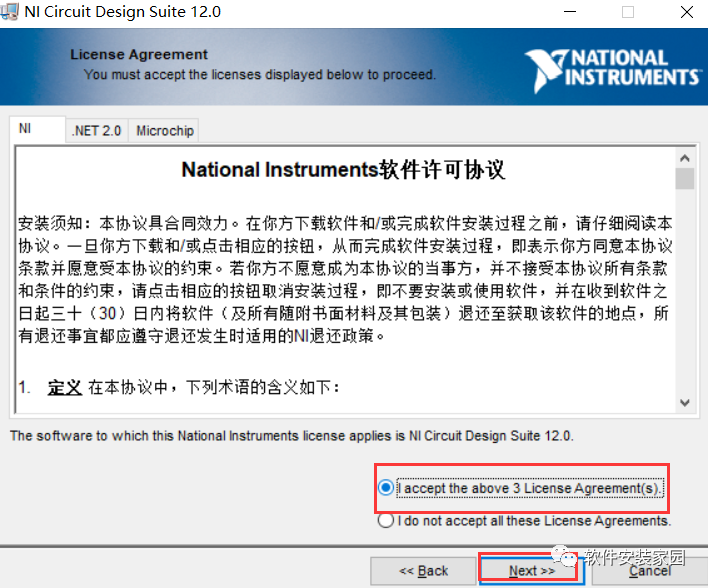708x588 pixels.
Task: Open the .NET 2.0 license tab
Action: [x=96, y=131]
